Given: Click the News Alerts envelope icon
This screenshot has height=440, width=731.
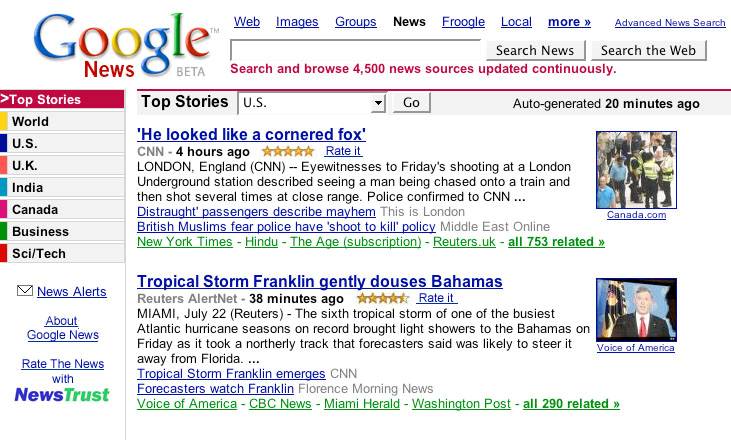Looking at the screenshot, I should (x=25, y=291).
